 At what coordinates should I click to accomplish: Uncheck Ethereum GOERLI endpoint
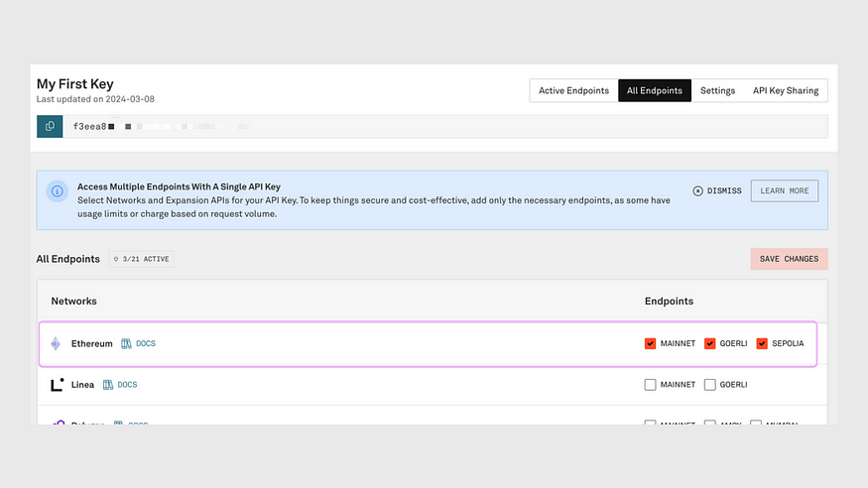click(709, 343)
